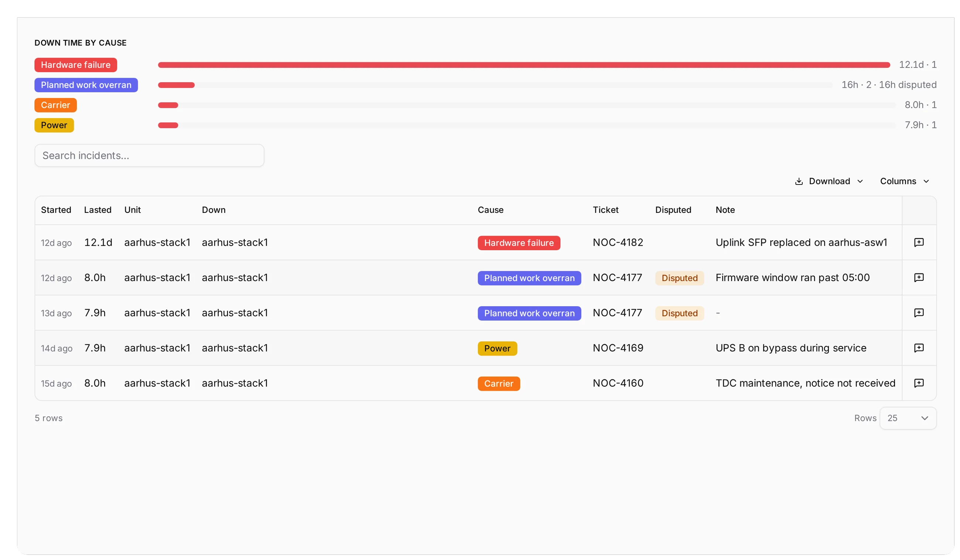Add note icon for Firmware window row

click(919, 277)
